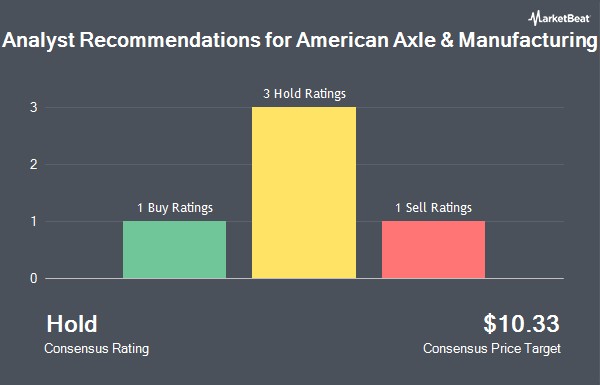This screenshot has height=385, width=600.
Task: Select the green Buy Ratings bar
Action: (x=174, y=250)
